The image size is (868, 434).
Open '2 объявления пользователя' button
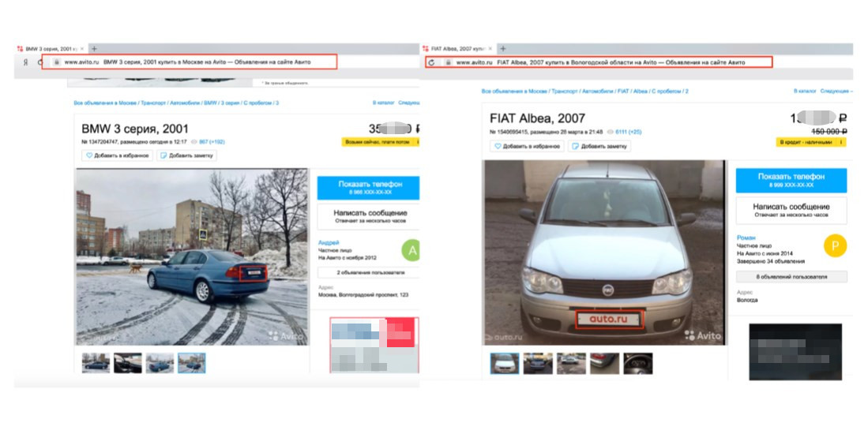coord(368,272)
